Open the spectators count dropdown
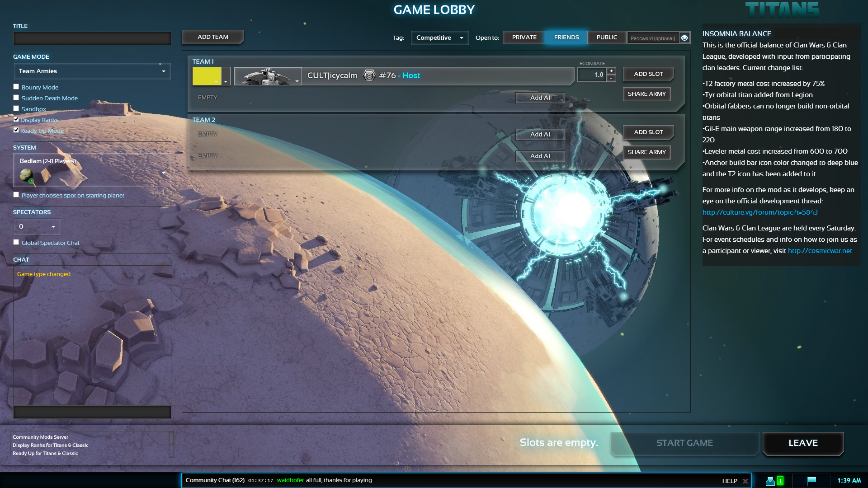 pyautogui.click(x=37, y=227)
